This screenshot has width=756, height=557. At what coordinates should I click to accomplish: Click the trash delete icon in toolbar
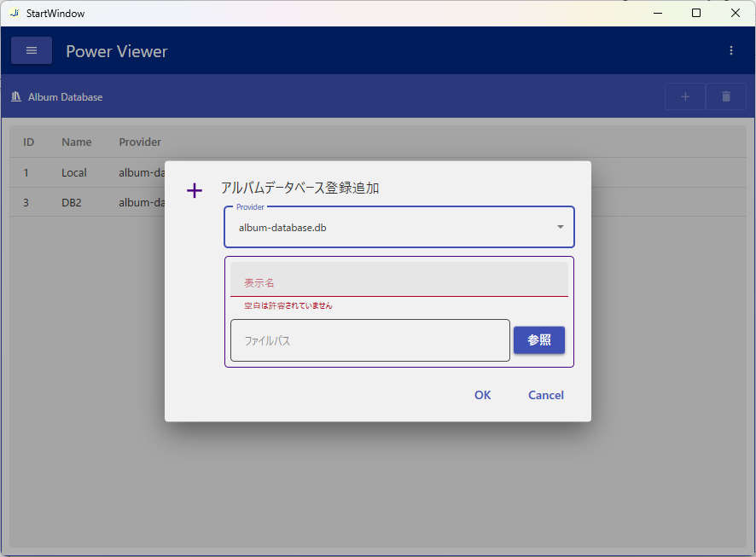(x=726, y=96)
